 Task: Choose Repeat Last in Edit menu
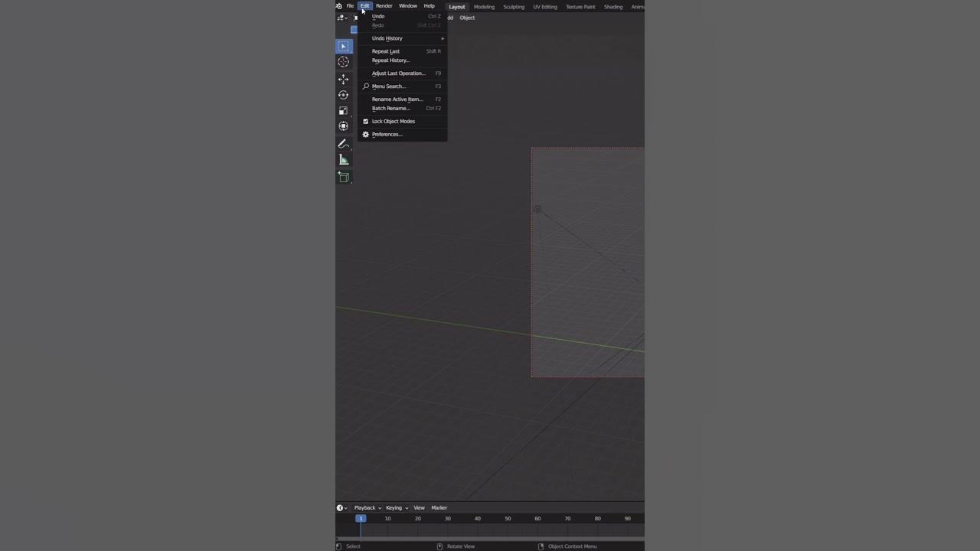[x=403, y=51]
